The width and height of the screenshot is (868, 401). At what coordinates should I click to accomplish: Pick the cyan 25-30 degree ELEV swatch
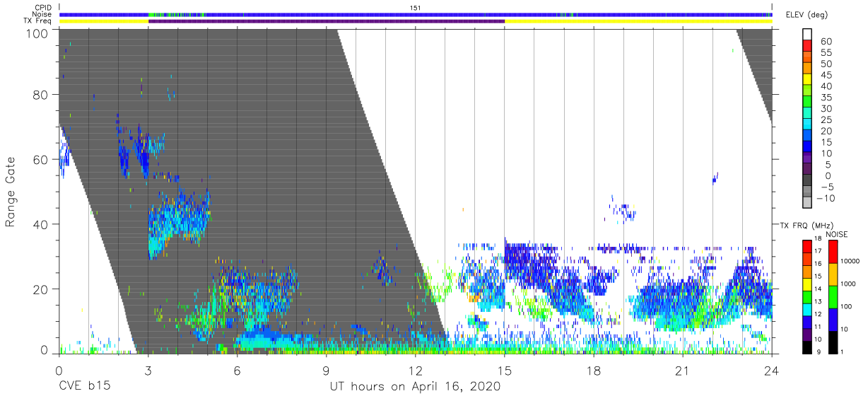tap(808, 114)
